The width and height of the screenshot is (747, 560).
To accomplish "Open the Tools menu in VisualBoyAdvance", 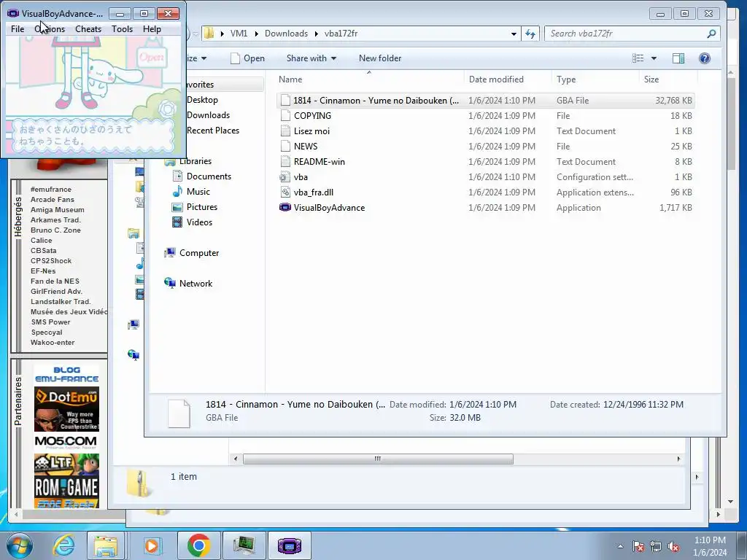I will [x=122, y=29].
